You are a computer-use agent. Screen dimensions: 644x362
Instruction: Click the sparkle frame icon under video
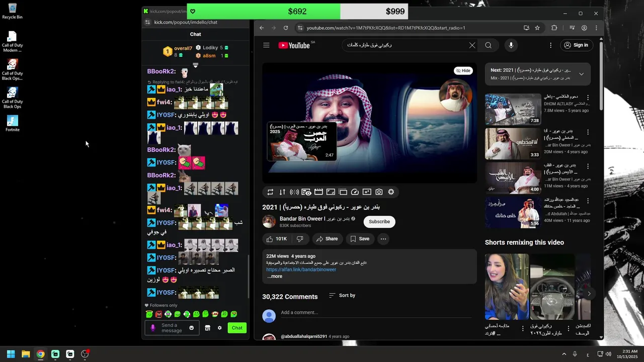[x=367, y=192]
